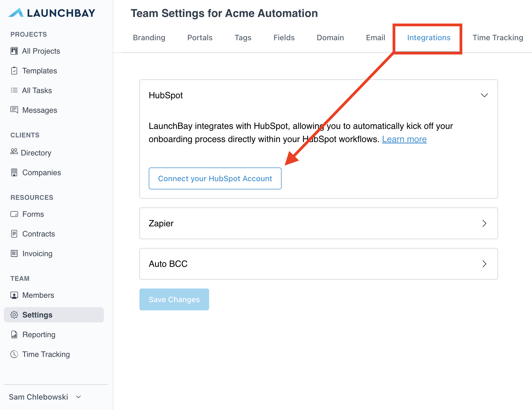Viewport: 532px width, 410px height.
Task: Expand the Auto BCC section
Action: [484, 264]
